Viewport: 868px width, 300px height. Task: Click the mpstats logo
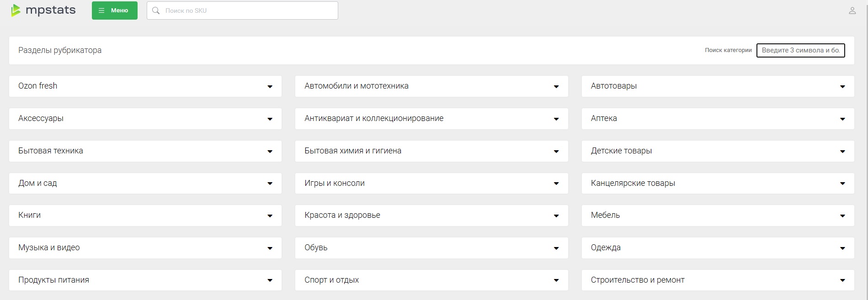point(43,10)
